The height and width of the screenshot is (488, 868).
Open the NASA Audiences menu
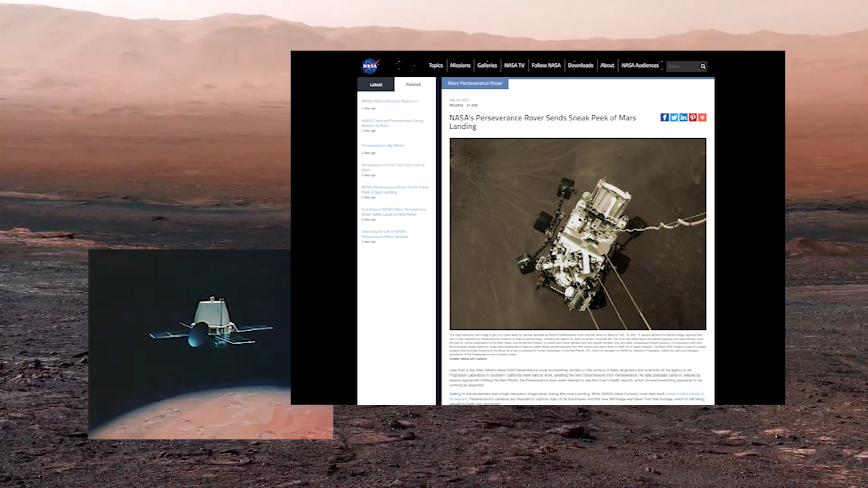(x=640, y=65)
